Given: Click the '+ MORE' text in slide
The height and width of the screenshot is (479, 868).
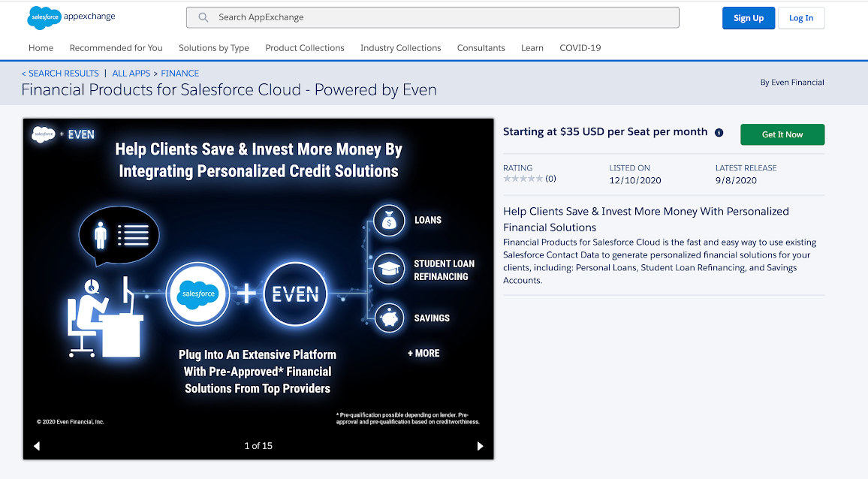Looking at the screenshot, I should pyautogui.click(x=423, y=354).
